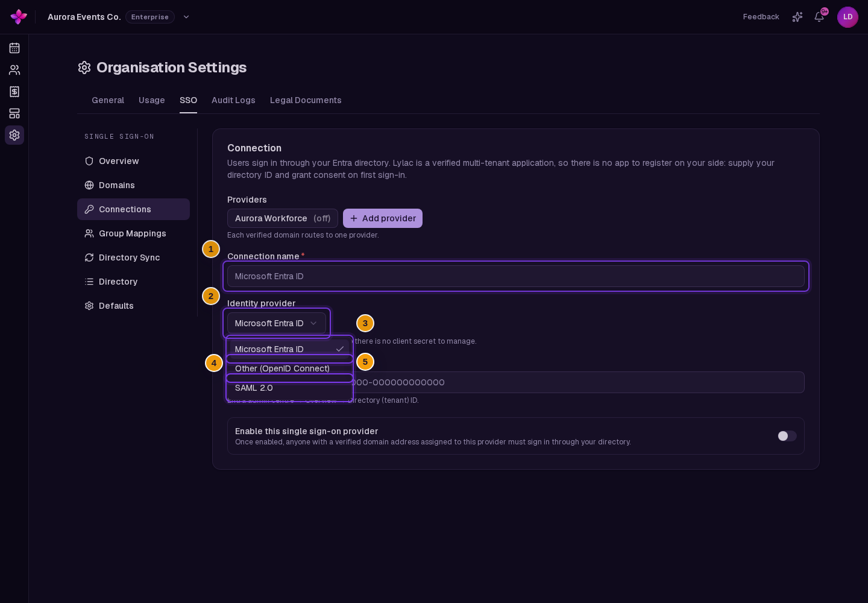
Task: Click the shield icon beside Overview
Action: 89,161
